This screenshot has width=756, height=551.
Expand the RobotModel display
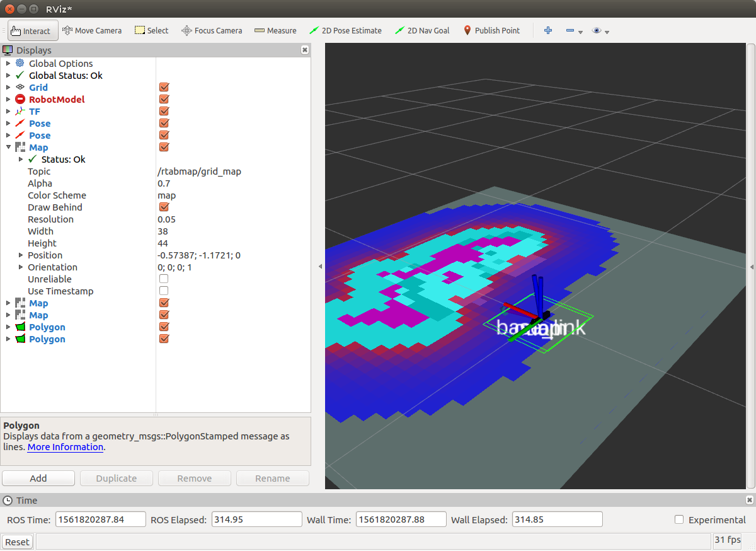coord(8,99)
